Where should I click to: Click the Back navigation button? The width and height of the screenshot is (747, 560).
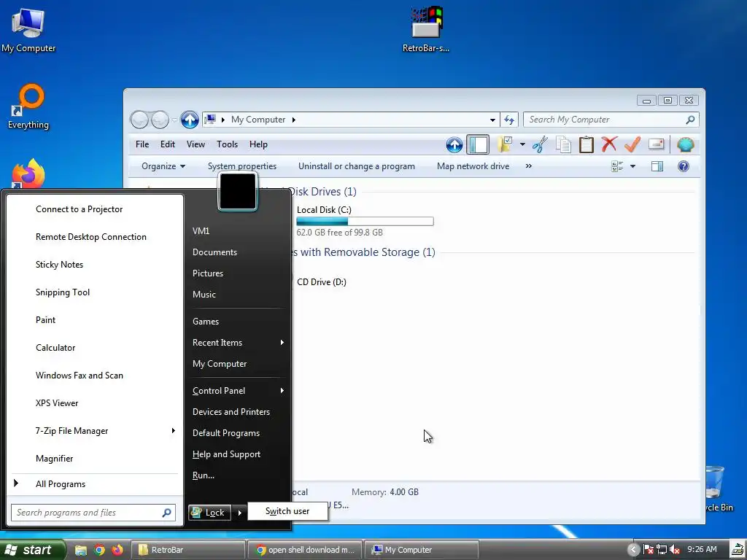tap(139, 120)
